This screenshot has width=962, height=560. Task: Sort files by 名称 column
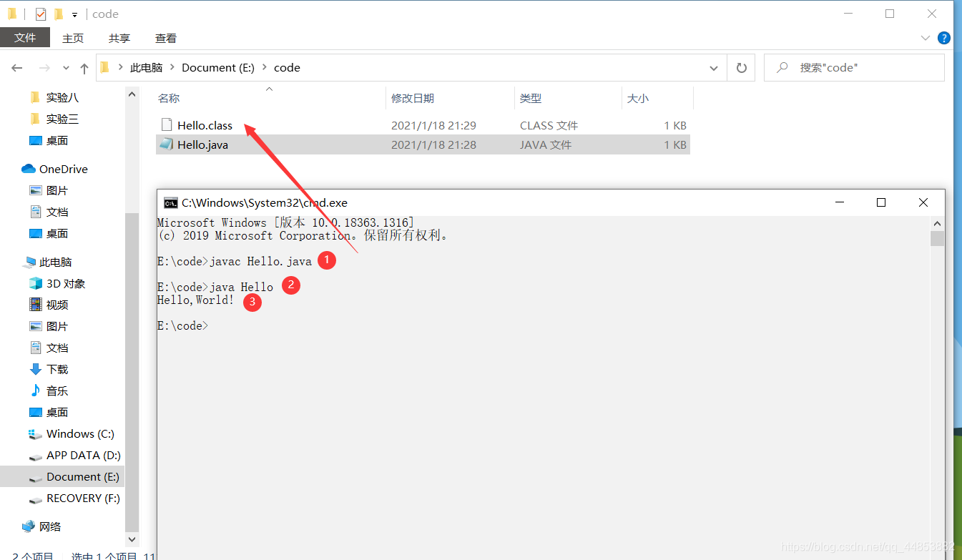click(x=169, y=98)
